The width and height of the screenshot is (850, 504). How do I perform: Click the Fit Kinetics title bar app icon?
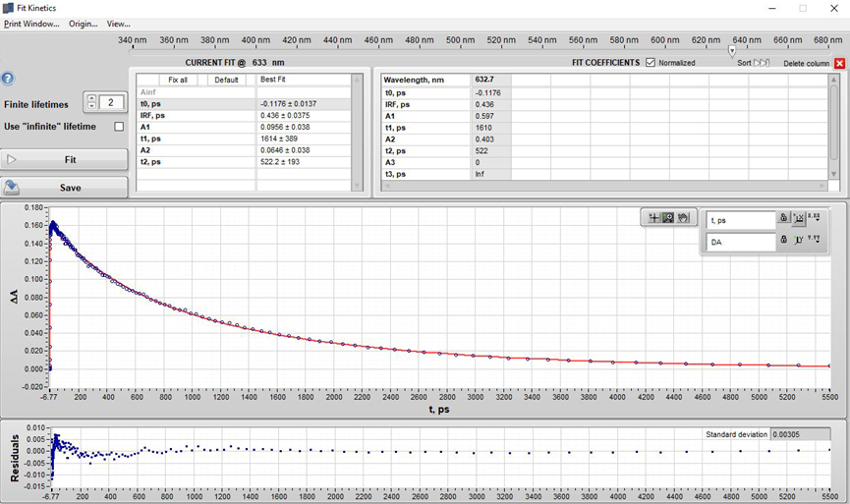pyautogui.click(x=8, y=8)
